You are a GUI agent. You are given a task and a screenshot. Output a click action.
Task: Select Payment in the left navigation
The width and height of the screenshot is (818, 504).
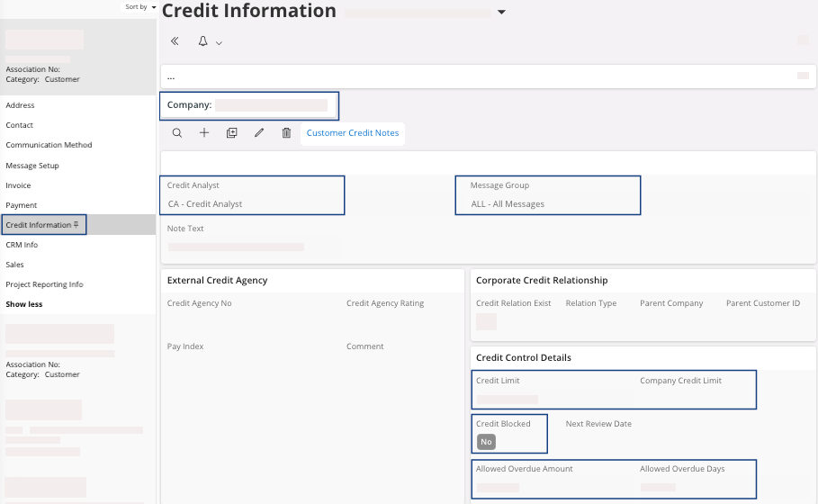[22, 205]
